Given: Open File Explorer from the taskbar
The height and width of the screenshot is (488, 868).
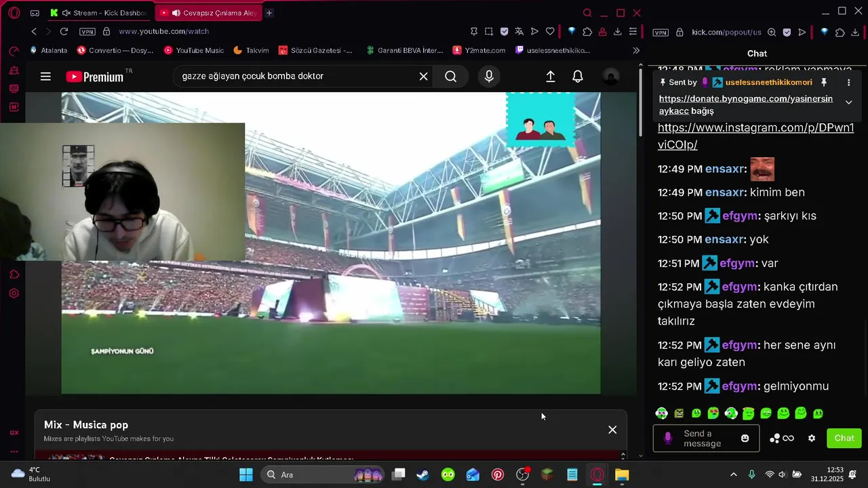Looking at the screenshot, I should (622, 474).
